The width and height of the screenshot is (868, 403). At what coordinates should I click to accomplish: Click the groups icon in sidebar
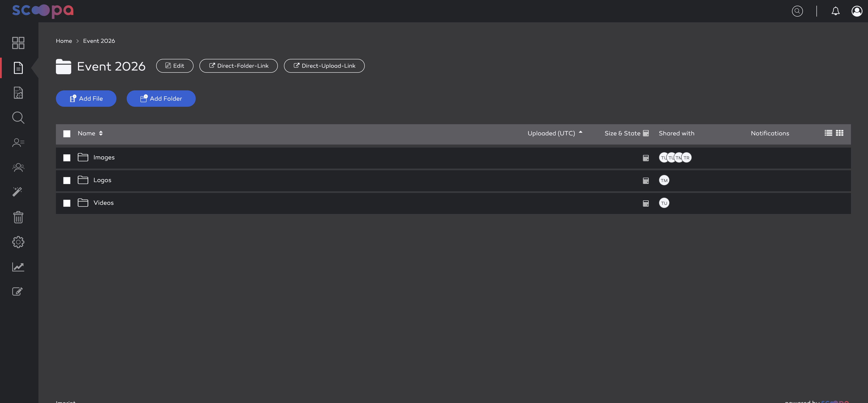18,167
